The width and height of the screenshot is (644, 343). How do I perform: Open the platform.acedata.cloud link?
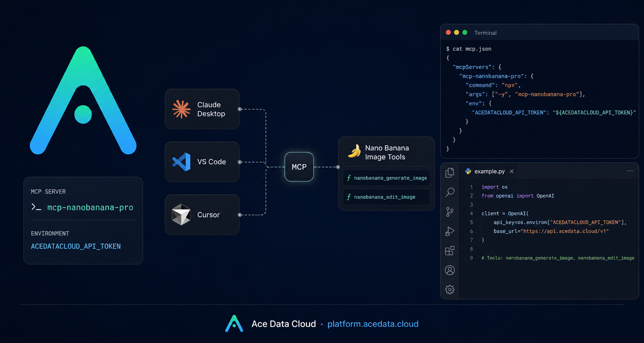[x=373, y=324]
